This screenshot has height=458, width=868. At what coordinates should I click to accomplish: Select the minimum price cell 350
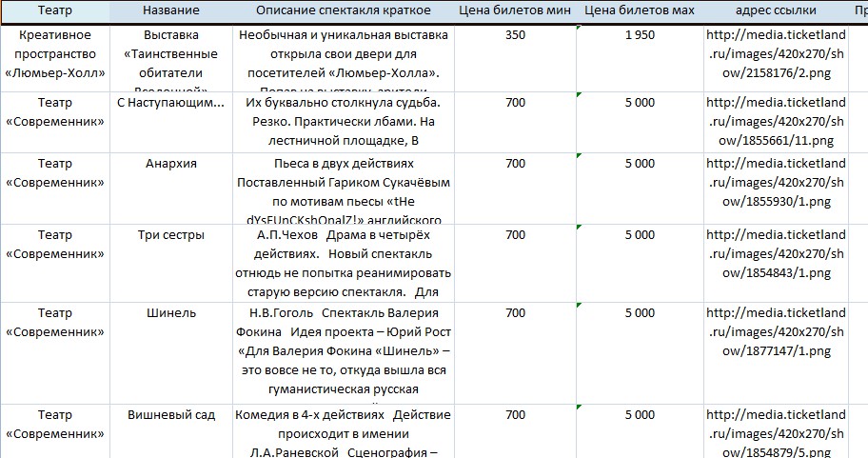click(x=515, y=59)
